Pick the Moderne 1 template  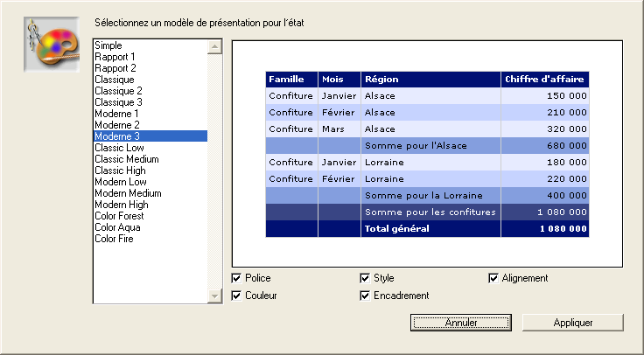point(116,114)
